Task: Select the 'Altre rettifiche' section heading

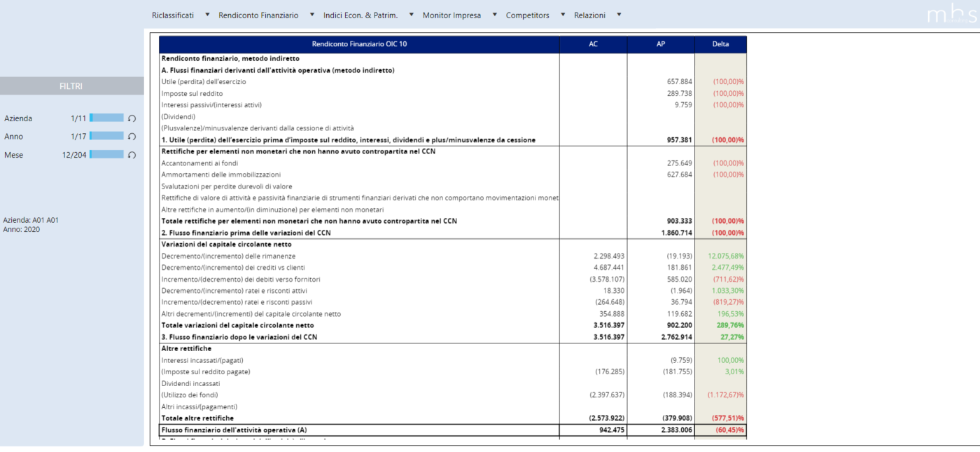Action: [186, 348]
